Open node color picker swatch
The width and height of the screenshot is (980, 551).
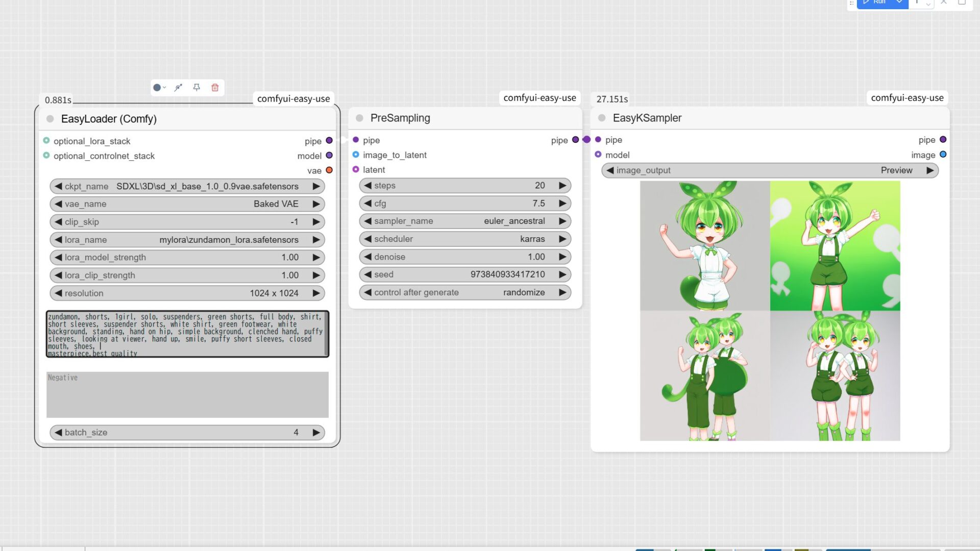coord(157,88)
